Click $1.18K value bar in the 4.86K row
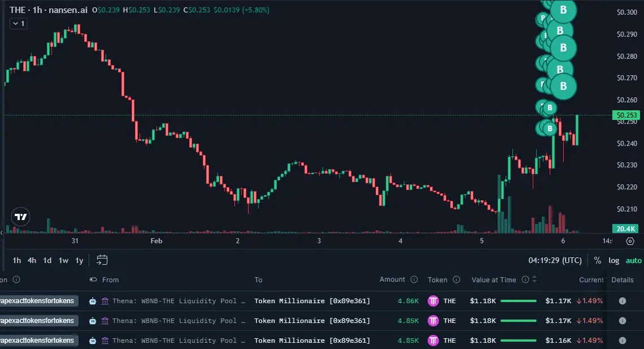The height and width of the screenshot is (349, 644). [519, 301]
